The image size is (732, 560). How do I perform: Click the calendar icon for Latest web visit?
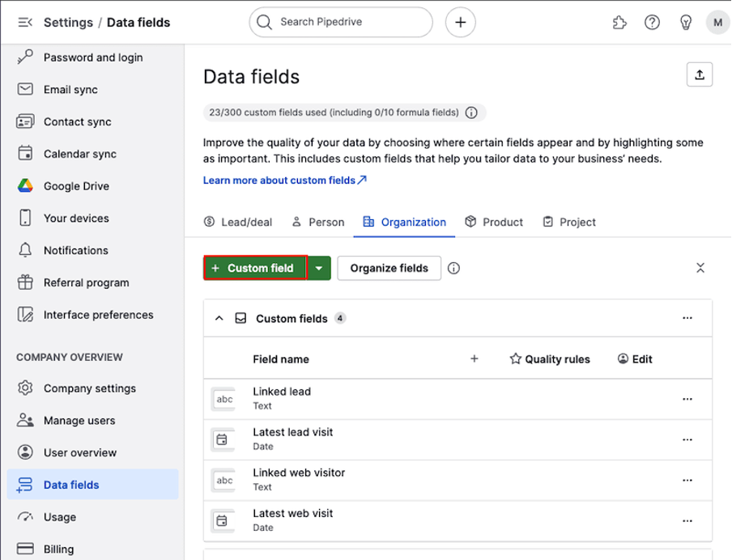pyautogui.click(x=222, y=521)
